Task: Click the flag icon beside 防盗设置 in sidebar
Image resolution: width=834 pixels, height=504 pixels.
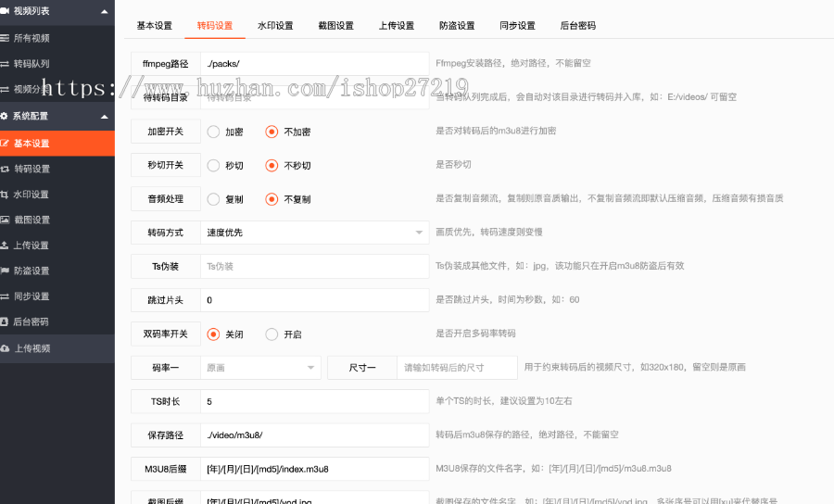Action: (6, 271)
